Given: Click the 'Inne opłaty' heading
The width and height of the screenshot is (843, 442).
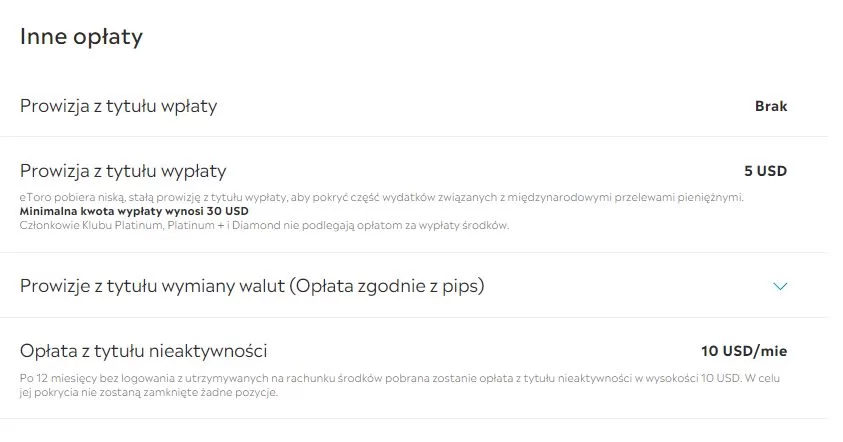Looking at the screenshot, I should point(81,37).
